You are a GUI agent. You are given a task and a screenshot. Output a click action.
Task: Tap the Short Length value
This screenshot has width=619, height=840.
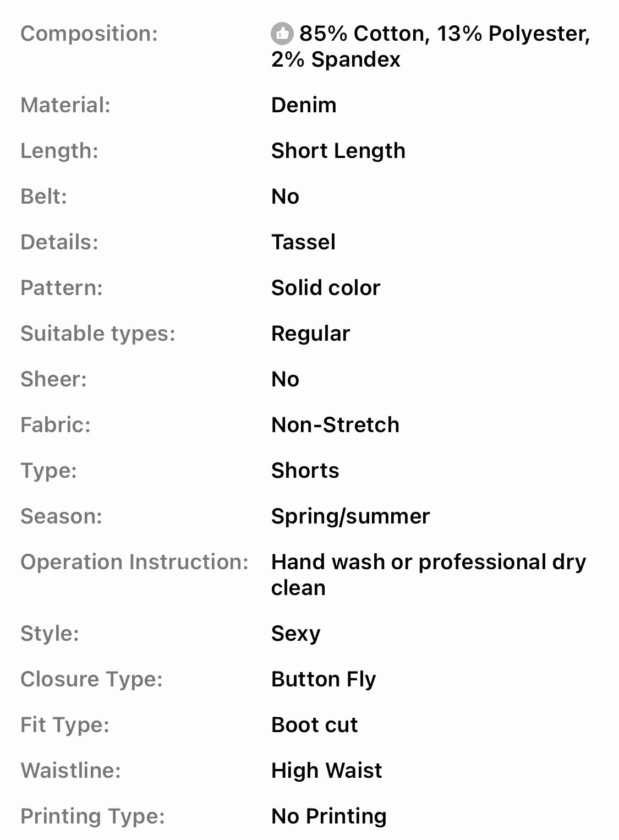coord(338,150)
